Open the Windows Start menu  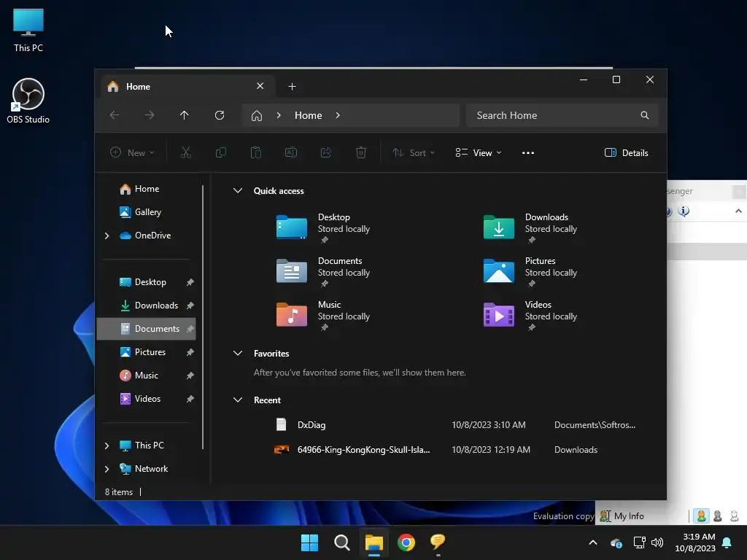[x=309, y=542]
